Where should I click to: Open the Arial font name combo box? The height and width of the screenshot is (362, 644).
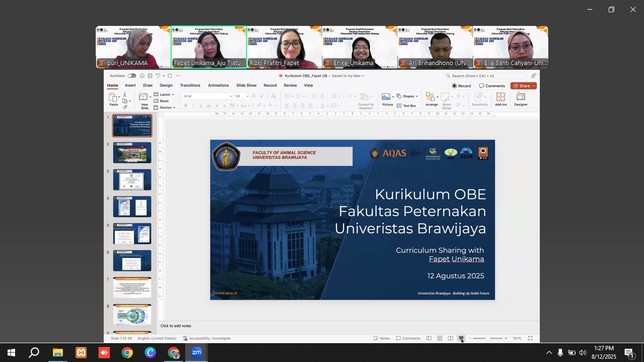pyautogui.click(x=207, y=96)
